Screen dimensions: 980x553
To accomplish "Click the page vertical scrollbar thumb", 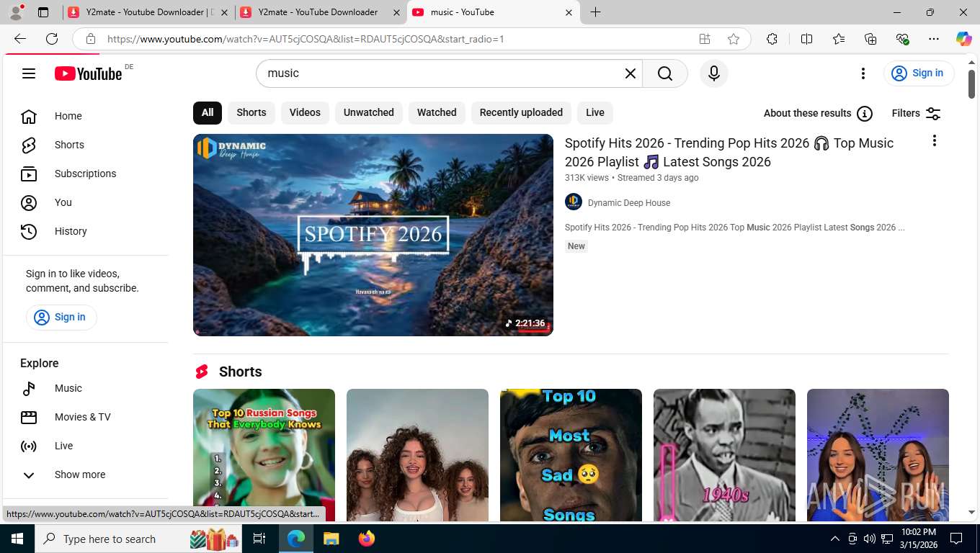I will coord(971,84).
